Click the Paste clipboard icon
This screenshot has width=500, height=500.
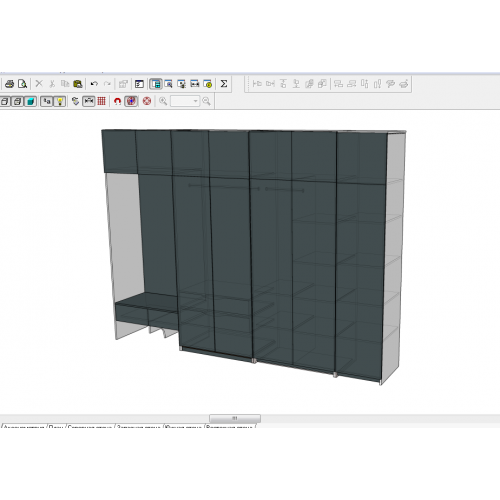coord(78,84)
